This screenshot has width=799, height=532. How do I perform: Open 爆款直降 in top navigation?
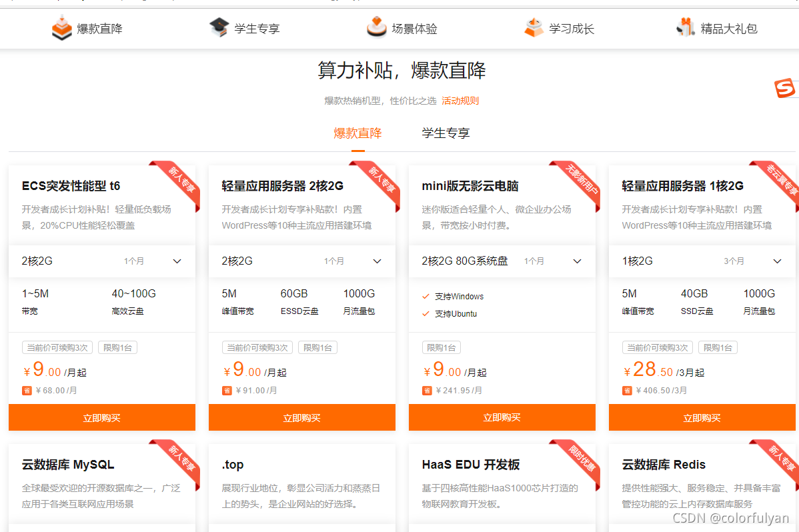[99, 29]
